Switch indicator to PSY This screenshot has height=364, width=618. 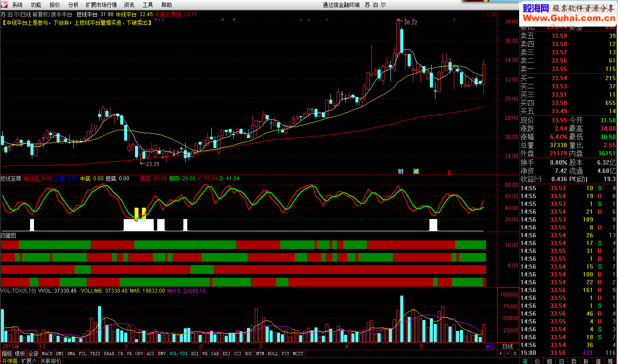(285, 354)
